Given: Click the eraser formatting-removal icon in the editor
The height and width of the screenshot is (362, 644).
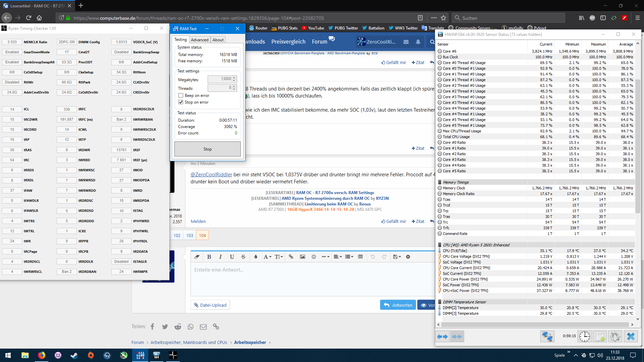Looking at the screenshot, I should [197, 257].
